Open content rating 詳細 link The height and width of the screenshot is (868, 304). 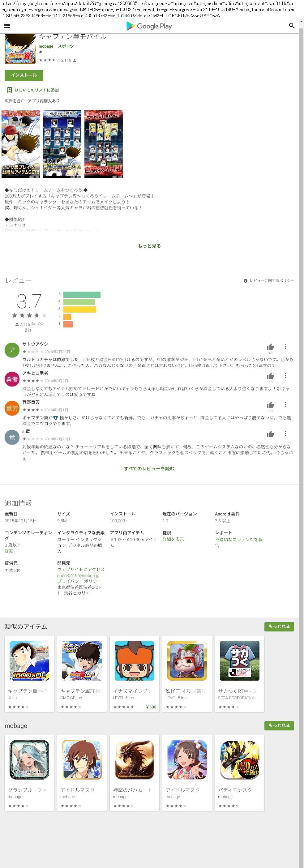9,551
